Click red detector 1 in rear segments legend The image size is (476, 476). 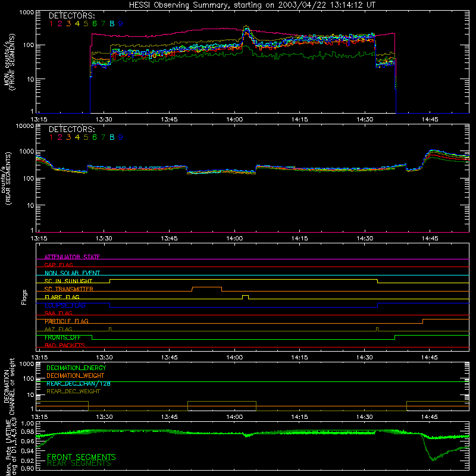[51, 137]
